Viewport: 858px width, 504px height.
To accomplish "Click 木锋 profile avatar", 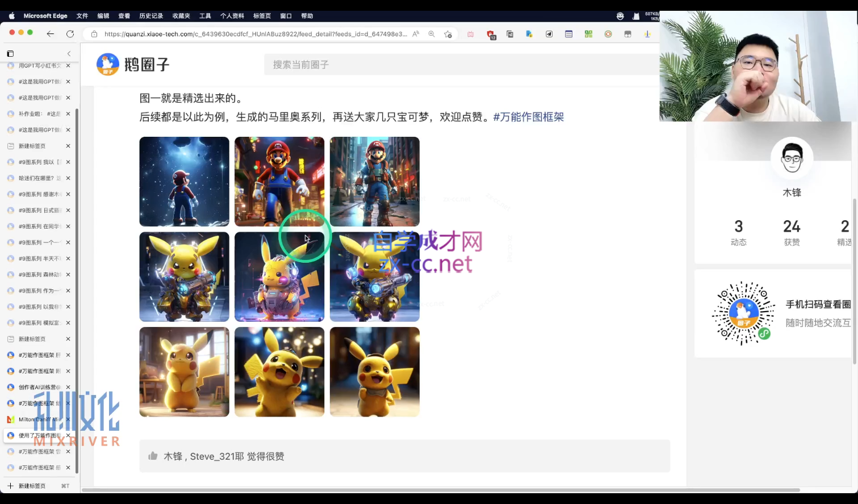I will (792, 158).
